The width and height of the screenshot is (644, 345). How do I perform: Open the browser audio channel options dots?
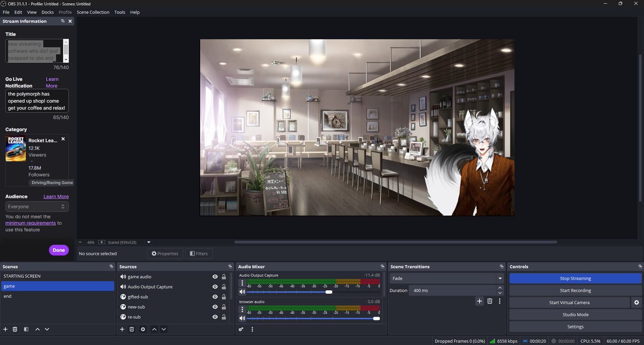[242, 310]
